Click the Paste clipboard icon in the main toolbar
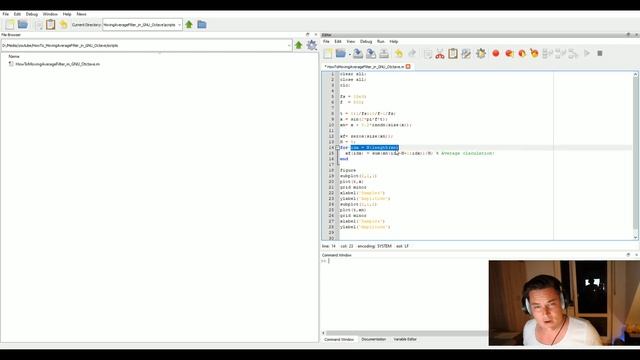Image resolution: width=640 pixels, height=360 pixels. 51,24
